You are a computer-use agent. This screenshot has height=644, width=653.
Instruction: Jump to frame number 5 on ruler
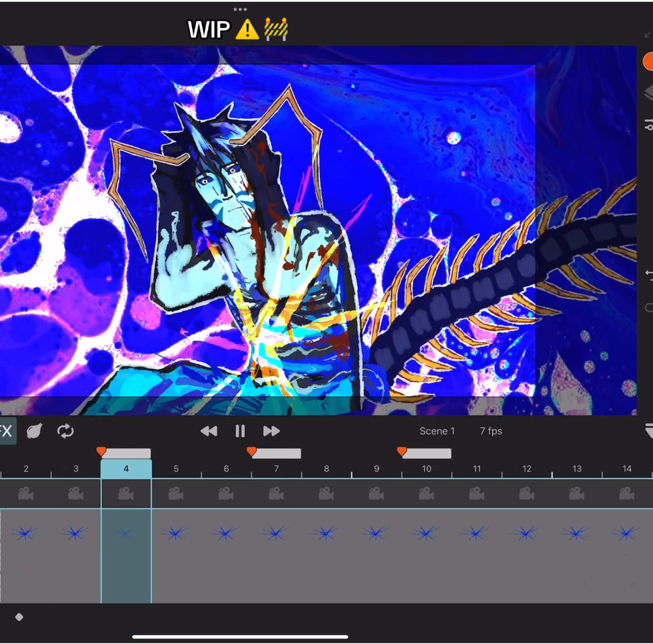pyautogui.click(x=176, y=469)
